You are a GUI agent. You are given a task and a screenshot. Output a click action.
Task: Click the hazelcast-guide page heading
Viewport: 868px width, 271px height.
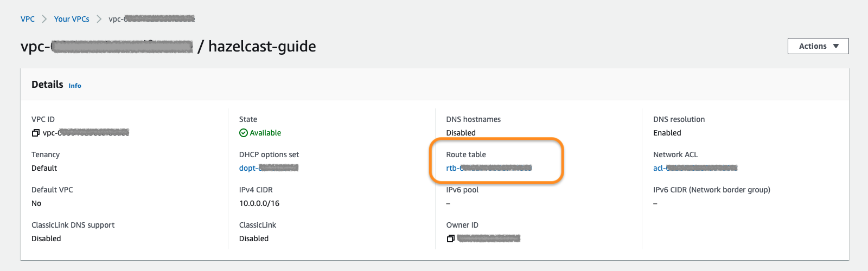pyautogui.click(x=262, y=47)
